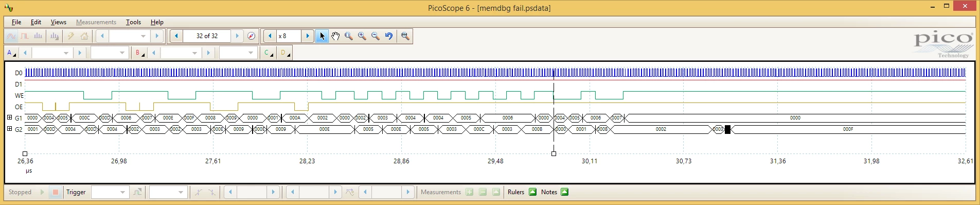Click the x 8 zoom factor field

point(289,36)
